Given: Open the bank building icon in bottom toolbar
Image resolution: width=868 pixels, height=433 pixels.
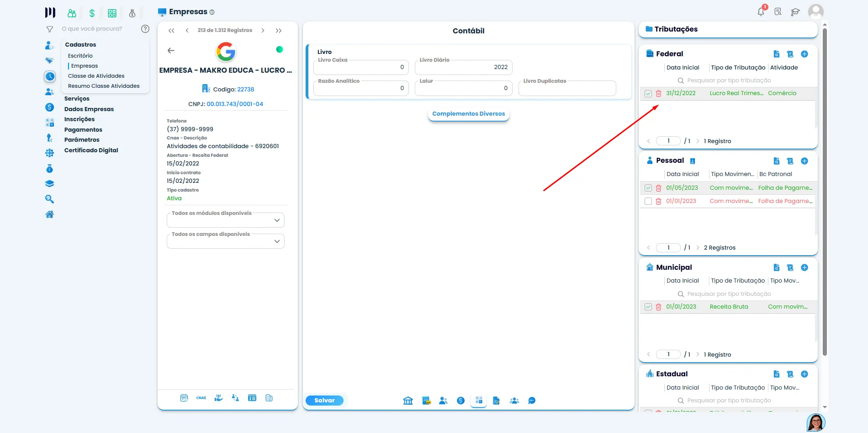Looking at the screenshot, I should click(x=408, y=401).
